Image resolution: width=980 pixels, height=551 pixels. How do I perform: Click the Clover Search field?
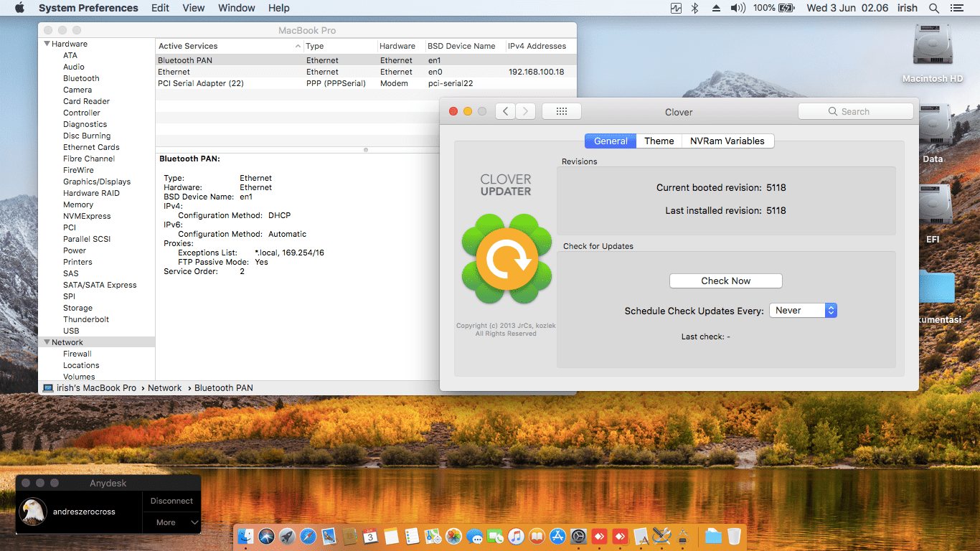click(x=856, y=111)
